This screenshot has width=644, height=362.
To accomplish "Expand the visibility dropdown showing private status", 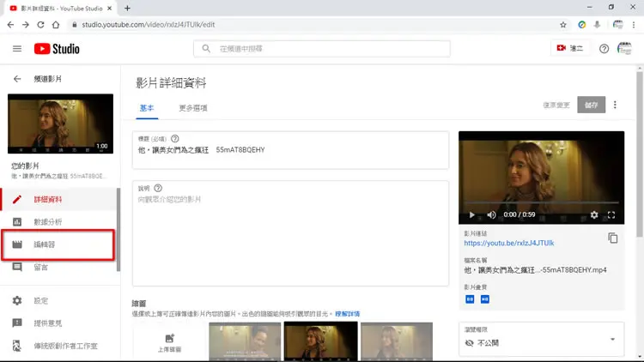I will [541, 339].
